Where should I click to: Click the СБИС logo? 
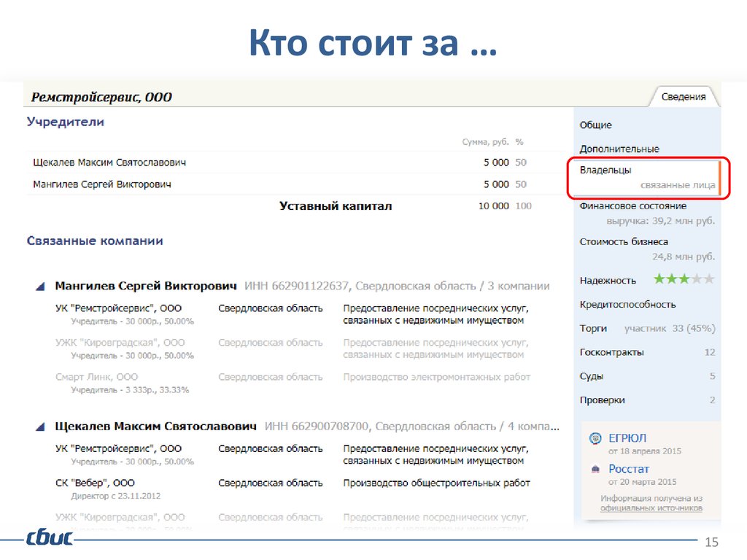click(x=49, y=539)
